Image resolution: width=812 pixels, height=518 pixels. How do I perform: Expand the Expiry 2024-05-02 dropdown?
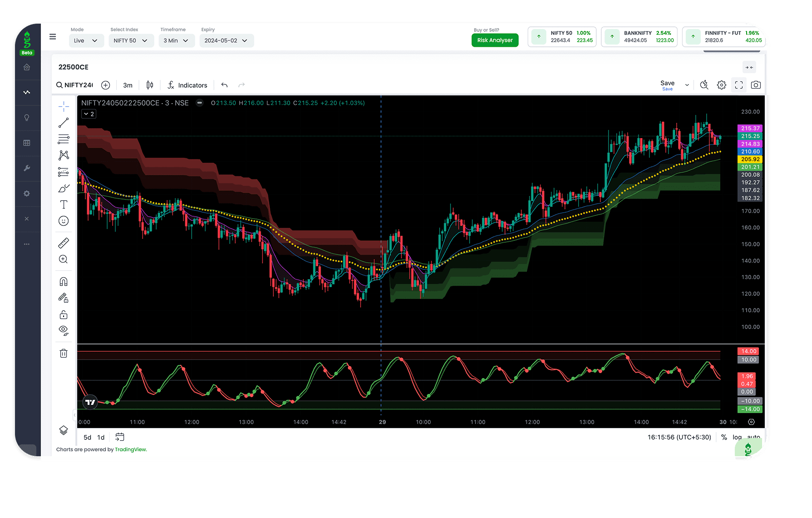click(226, 40)
